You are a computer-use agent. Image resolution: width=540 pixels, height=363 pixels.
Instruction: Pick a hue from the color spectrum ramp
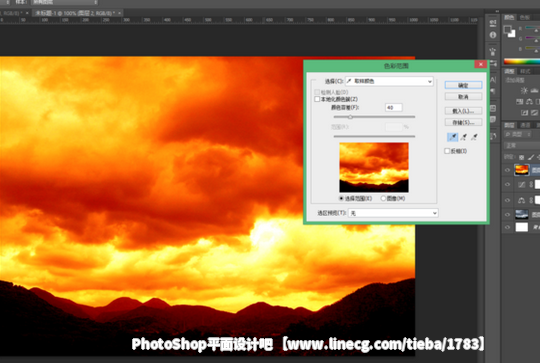(x=521, y=62)
